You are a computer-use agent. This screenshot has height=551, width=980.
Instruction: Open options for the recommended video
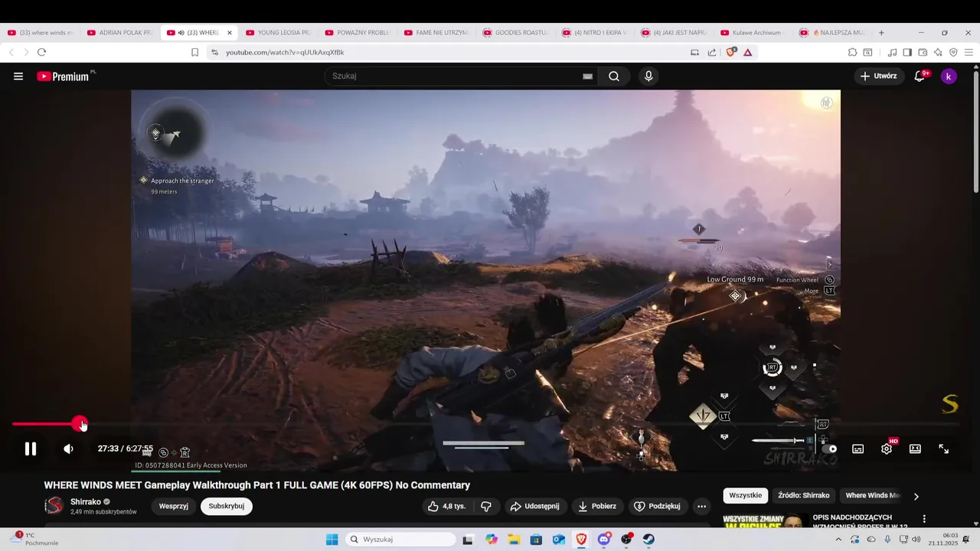click(x=924, y=519)
